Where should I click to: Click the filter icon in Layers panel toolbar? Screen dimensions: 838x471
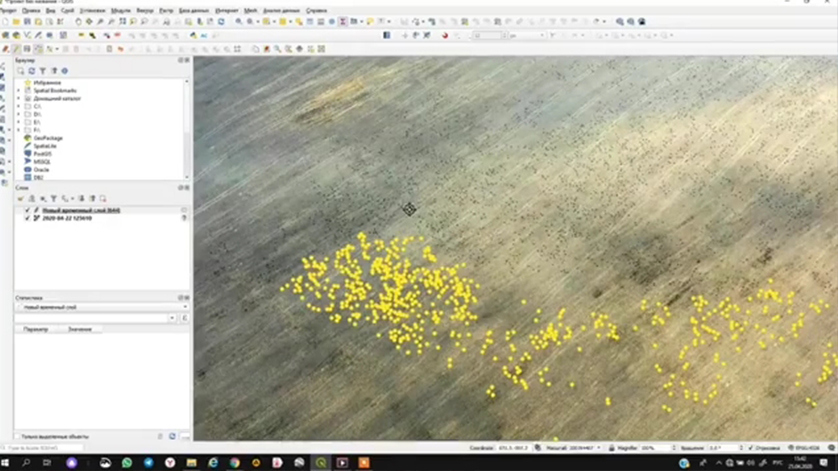[53, 199]
